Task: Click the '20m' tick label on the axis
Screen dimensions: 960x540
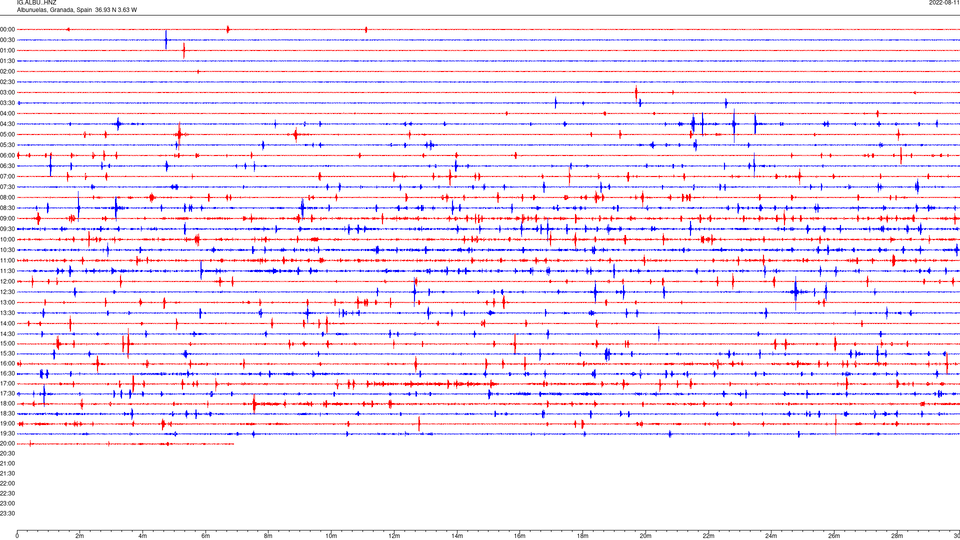Action: tap(645, 536)
